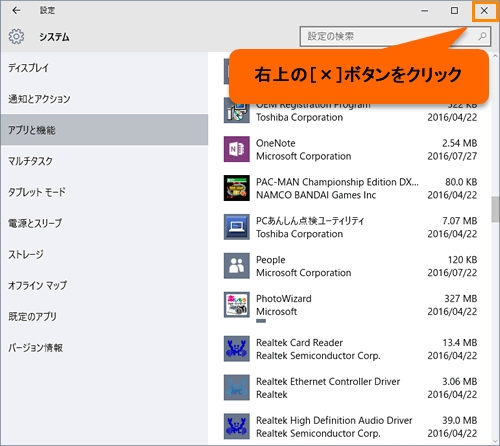Minimize the settings window
Image resolution: width=500 pixels, height=446 pixels.
425,11
